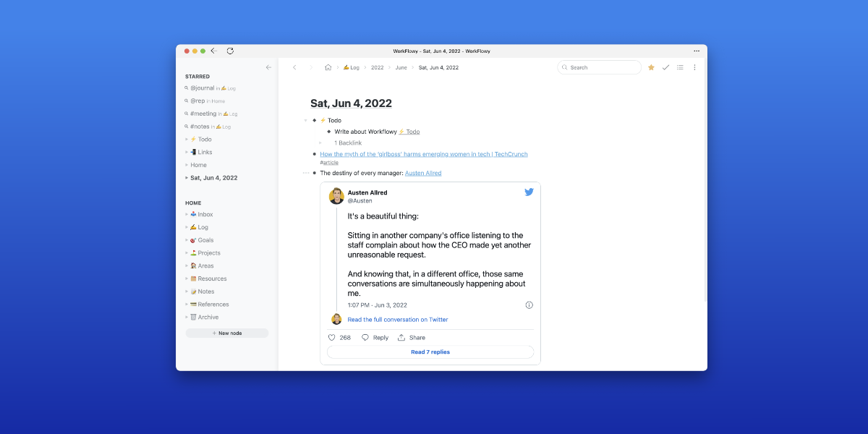Go back using the title bar arrow
The width and height of the screenshot is (868, 434).
213,51
